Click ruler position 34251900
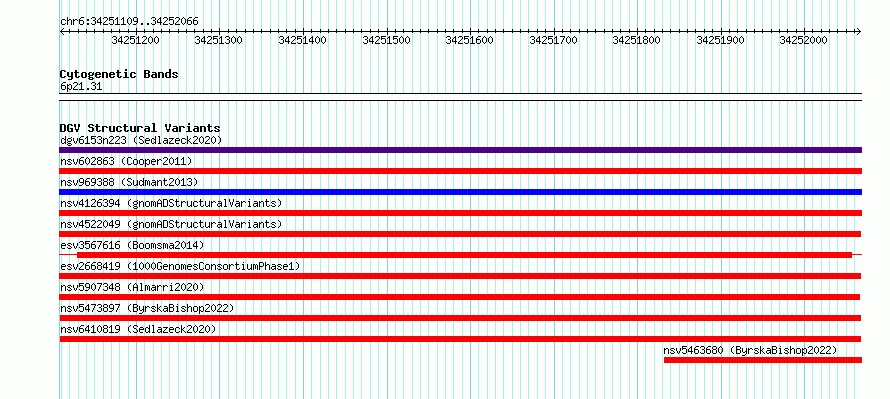Viewport: 890px width, 399px height. click(720, 40)
